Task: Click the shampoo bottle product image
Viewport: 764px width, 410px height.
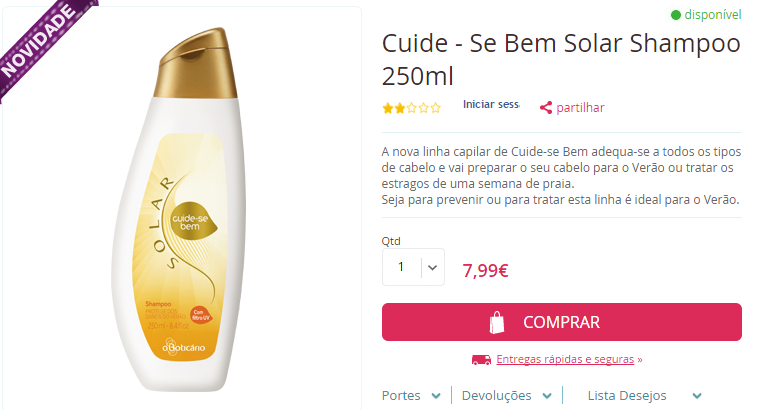Action: [x=180, y=210]
